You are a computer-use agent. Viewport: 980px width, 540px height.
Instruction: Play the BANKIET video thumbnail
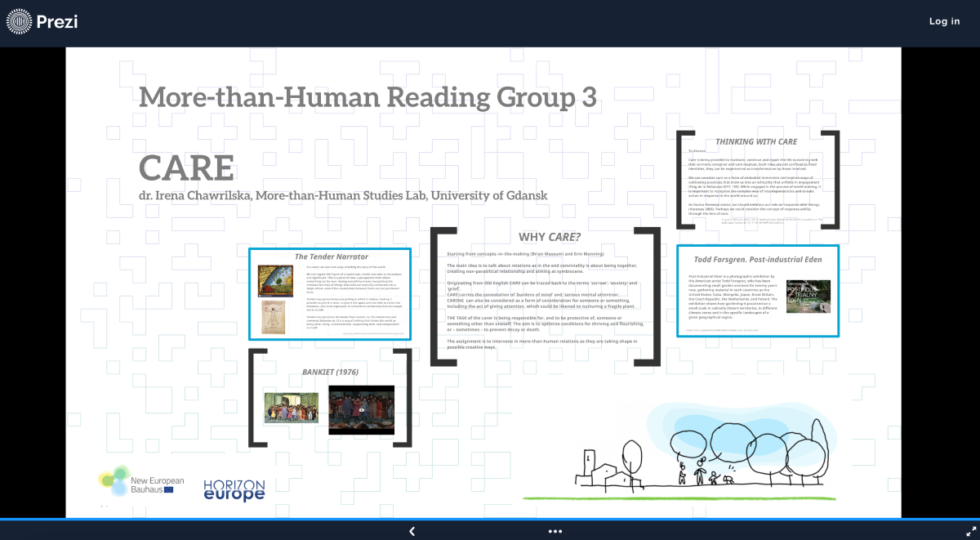click(x=361, y=410)
